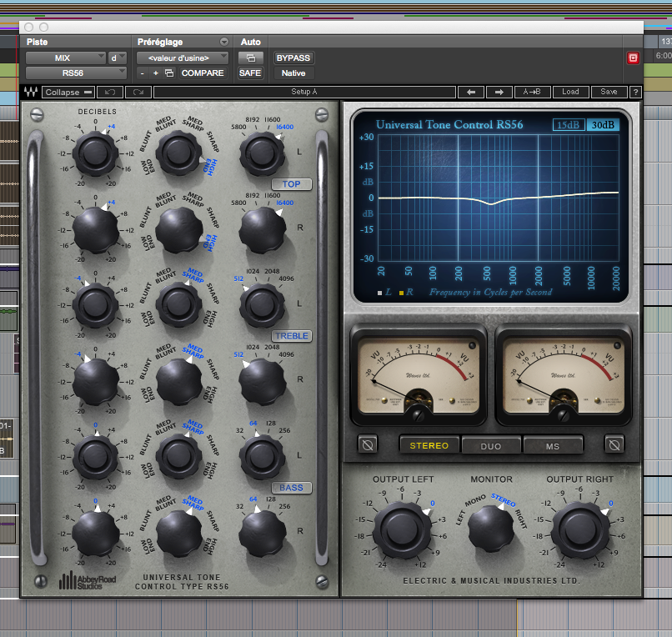Click the TREBLE R decibels knob

tap(96, 382)
